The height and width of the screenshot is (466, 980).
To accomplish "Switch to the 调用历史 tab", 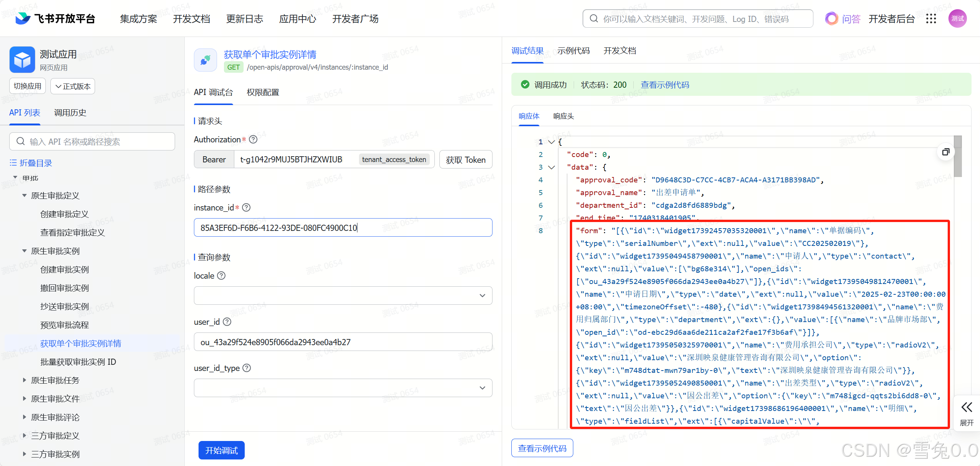I will (x=70, y=113).
